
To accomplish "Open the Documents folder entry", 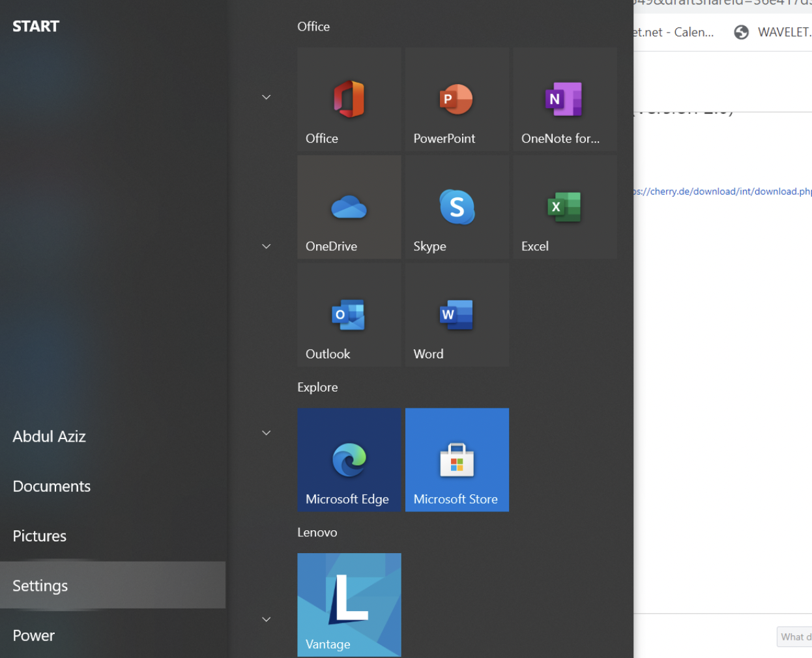I will point(51,486).
